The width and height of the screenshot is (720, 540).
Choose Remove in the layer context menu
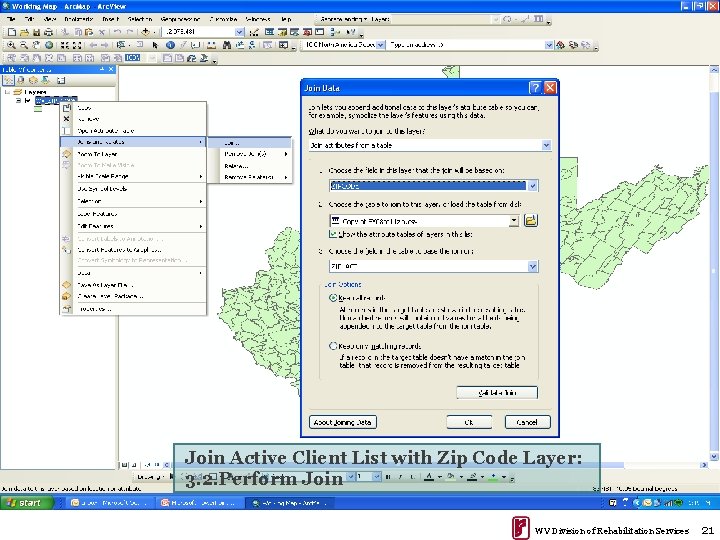point(133,119)
